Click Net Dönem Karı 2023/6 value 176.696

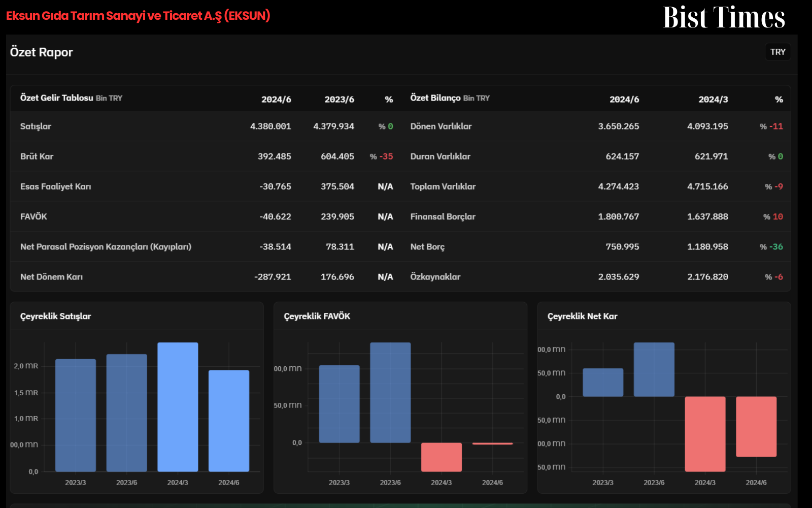click(x=337, y=277)
